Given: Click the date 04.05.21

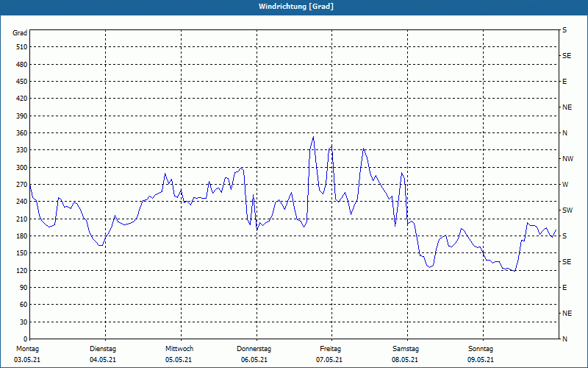Looking at the screenshot, I should click(103, 360).
